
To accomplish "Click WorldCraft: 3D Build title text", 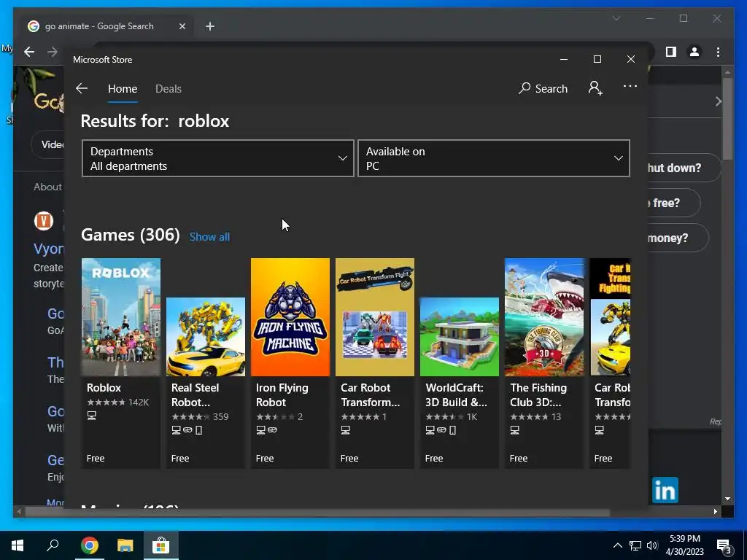I will coord(457,394).
